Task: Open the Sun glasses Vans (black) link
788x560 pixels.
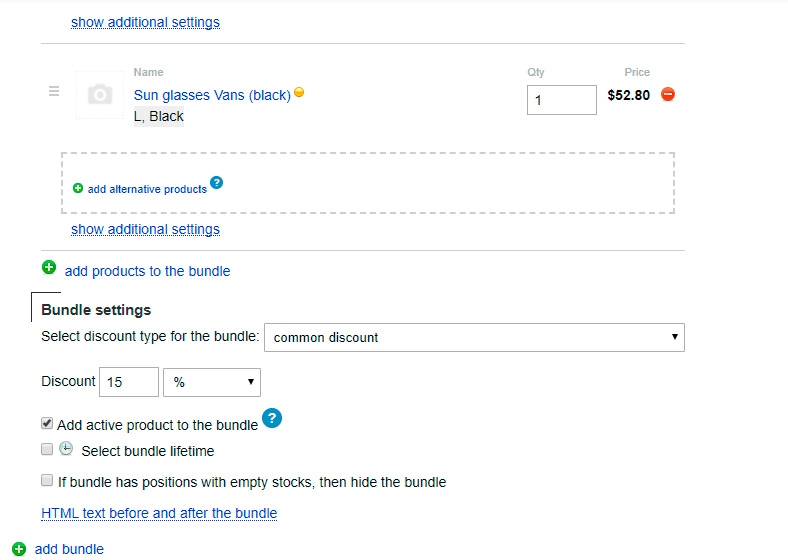Action: pyautogui.click(x=212, y=95)
